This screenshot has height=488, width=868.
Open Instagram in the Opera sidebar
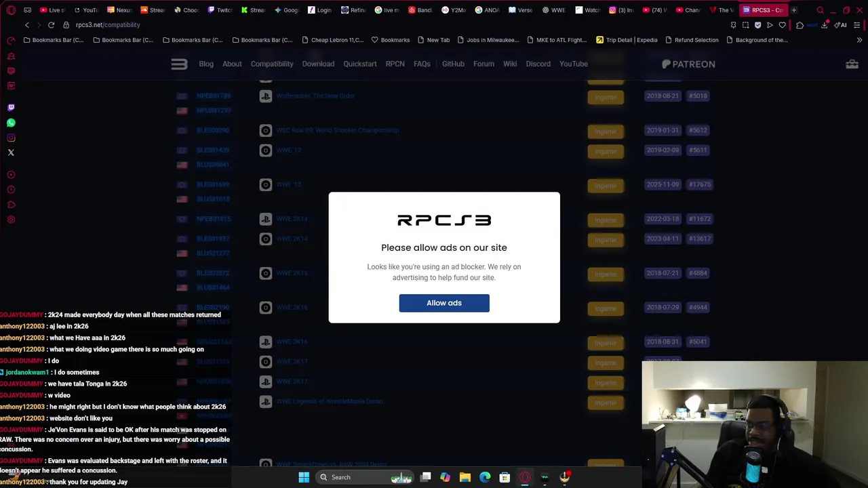pyautogui.click(x=11, y=138)
